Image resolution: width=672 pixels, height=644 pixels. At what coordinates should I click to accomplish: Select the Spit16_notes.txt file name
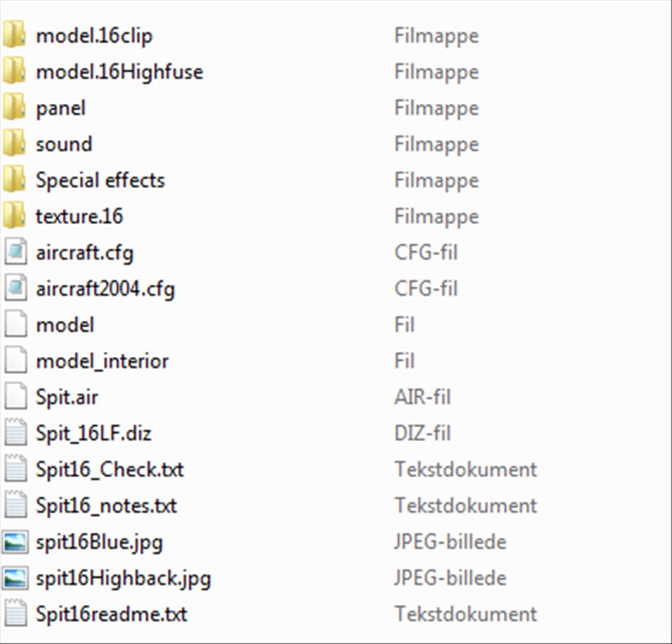pyautogui.click(x=106, y=505)
